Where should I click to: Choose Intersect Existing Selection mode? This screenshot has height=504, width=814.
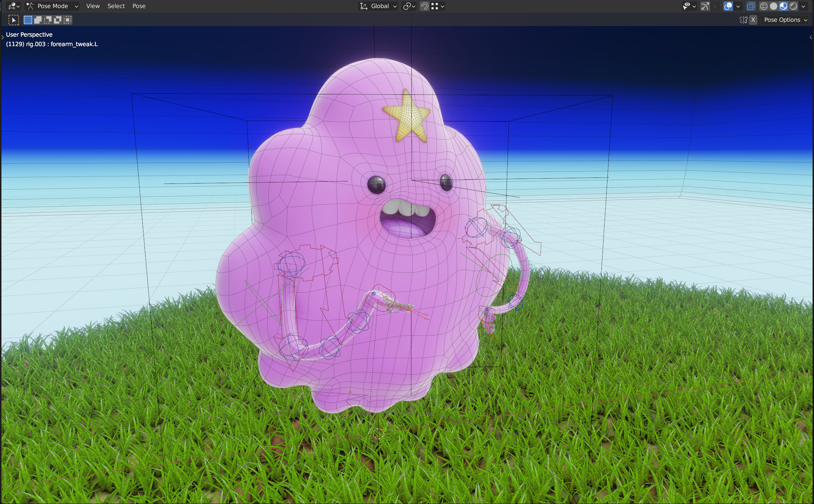point(67,20)
